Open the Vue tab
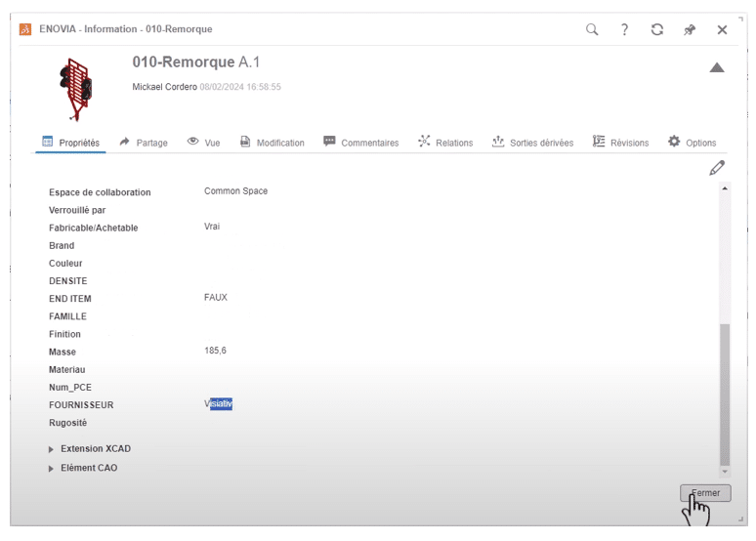The width and height of the screenshot is (756, 541). pos(203,143)
